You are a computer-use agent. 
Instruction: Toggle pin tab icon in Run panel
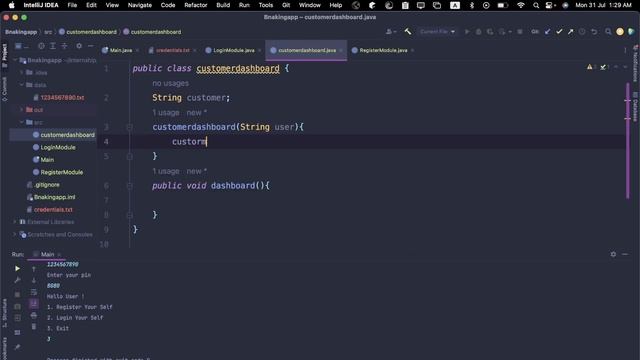click(17, 347)
